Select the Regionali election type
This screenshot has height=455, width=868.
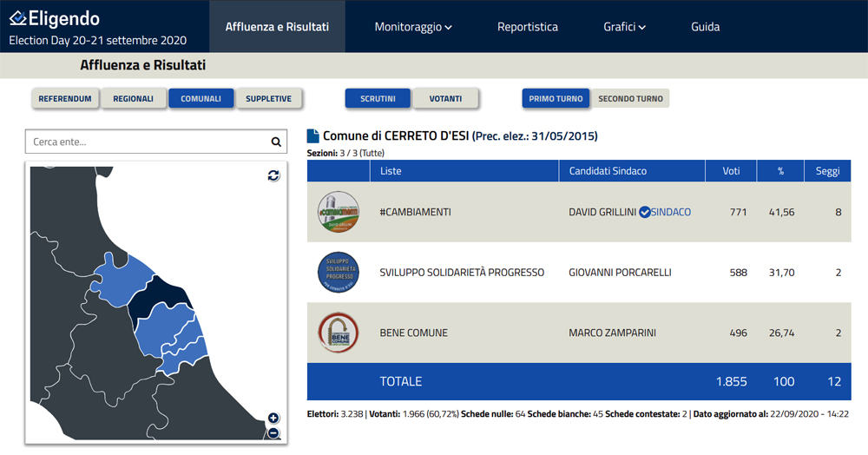coord(134,99)
